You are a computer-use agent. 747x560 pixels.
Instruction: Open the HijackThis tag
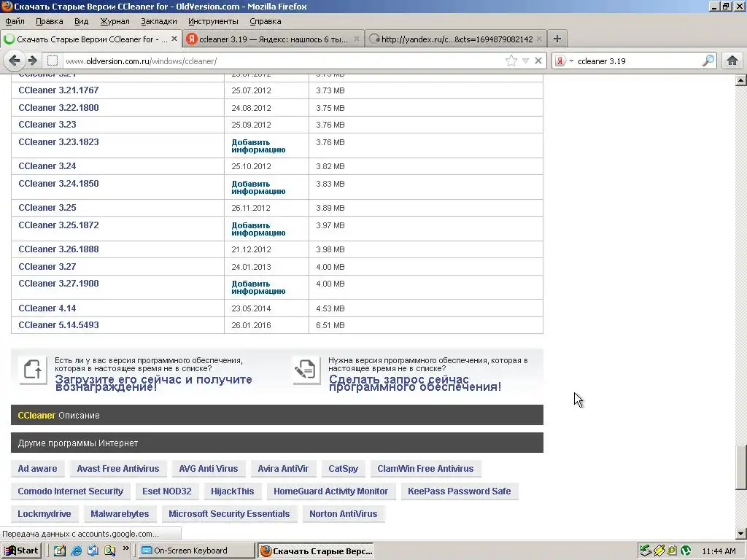tap(233, 491)
